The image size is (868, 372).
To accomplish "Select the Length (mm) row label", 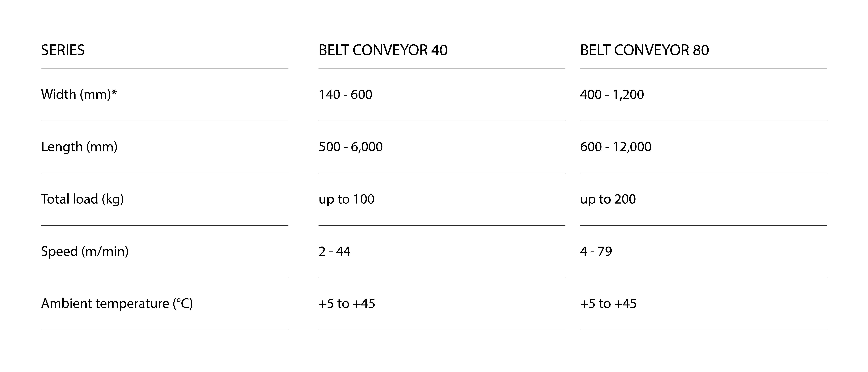I will [79, 147].
